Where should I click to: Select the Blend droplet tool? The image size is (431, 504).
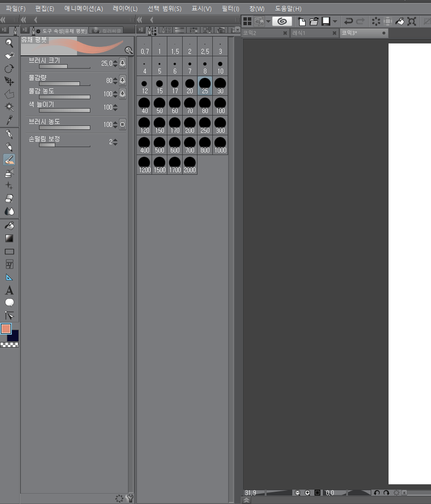(9, 211)
